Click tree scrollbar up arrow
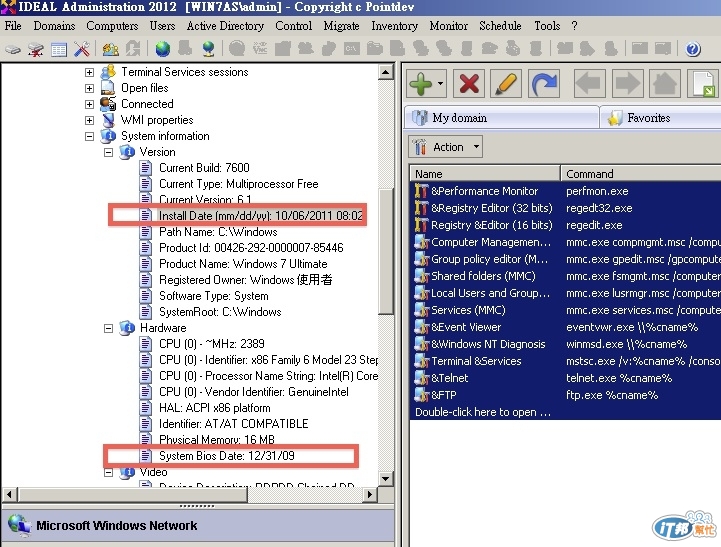The image size is (721, 547). click(x=385, y=72)
